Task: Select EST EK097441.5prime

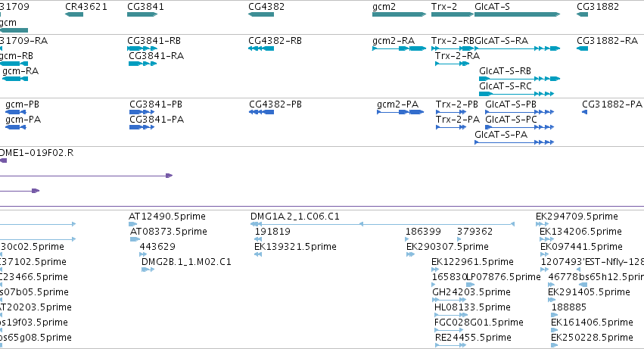Action: (544, 254)
